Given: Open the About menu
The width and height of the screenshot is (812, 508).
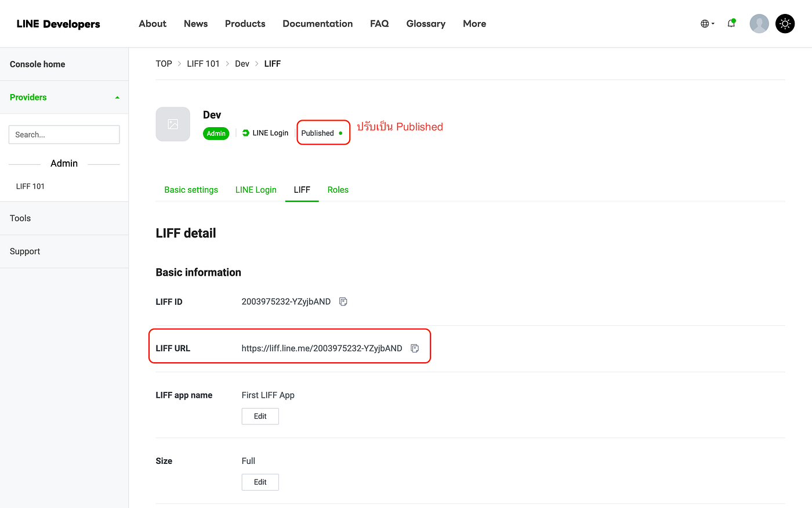Looking at the screenshot, I should (x=153, y=24).
